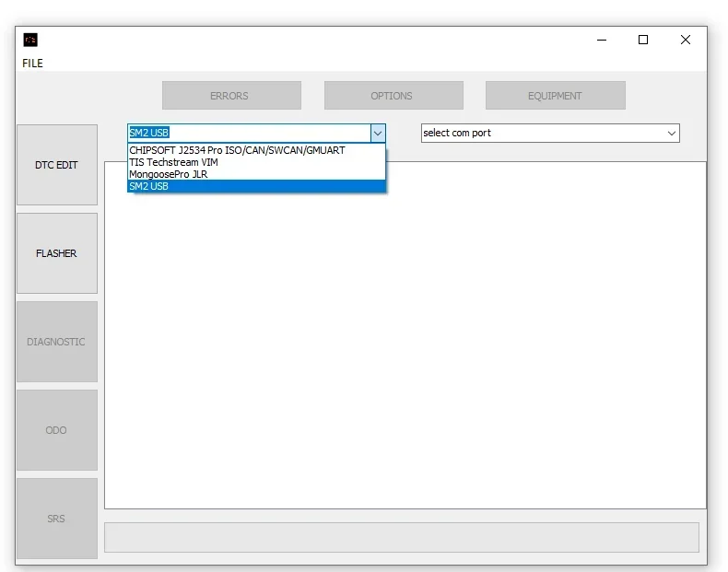Expand the select com port dropdown
728x572 pixels.
[550, 134]
